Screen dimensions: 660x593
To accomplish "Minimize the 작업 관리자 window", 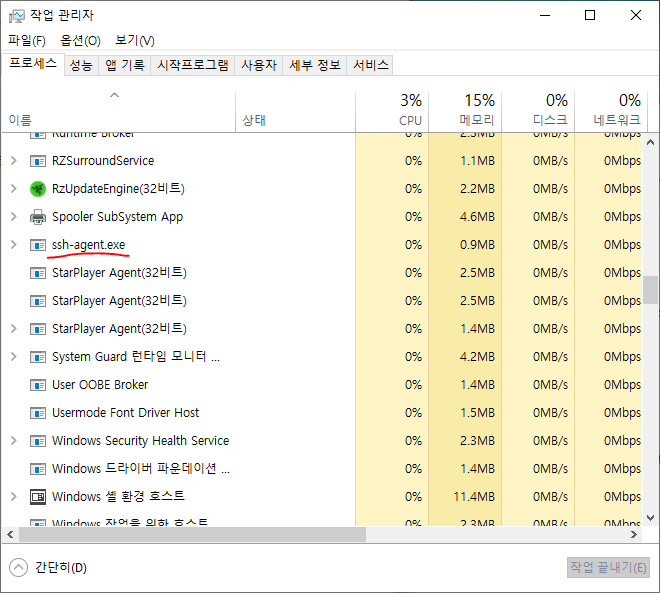I will tap(545, 16).
